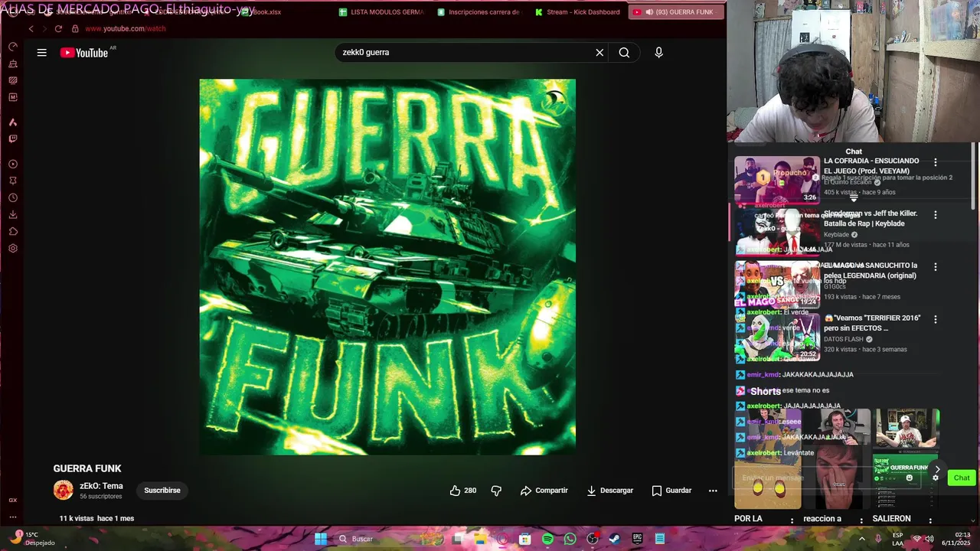Go forward with the browser forward arrow

click(x=44, y=28)
